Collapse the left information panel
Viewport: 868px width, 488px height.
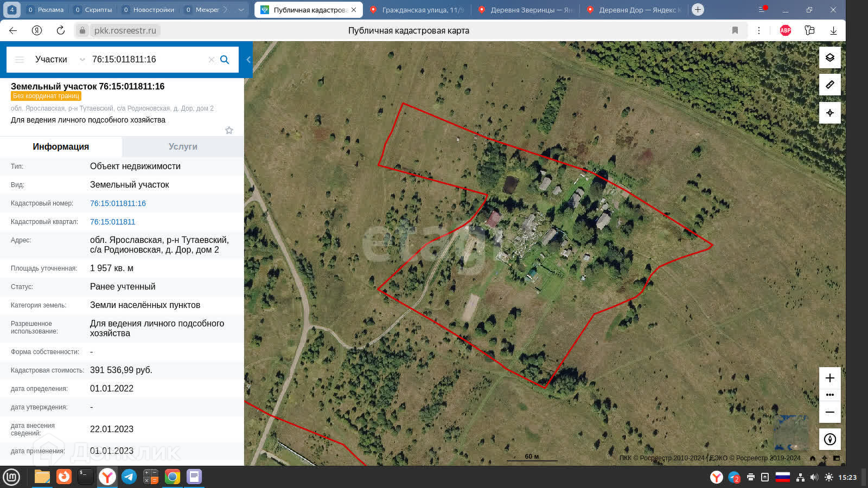(x=248, y=60)
